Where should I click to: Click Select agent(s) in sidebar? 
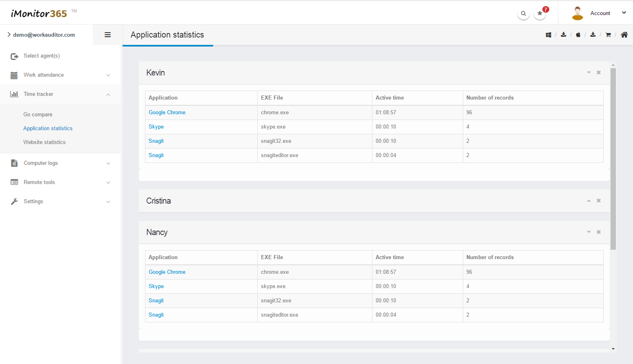42,56
